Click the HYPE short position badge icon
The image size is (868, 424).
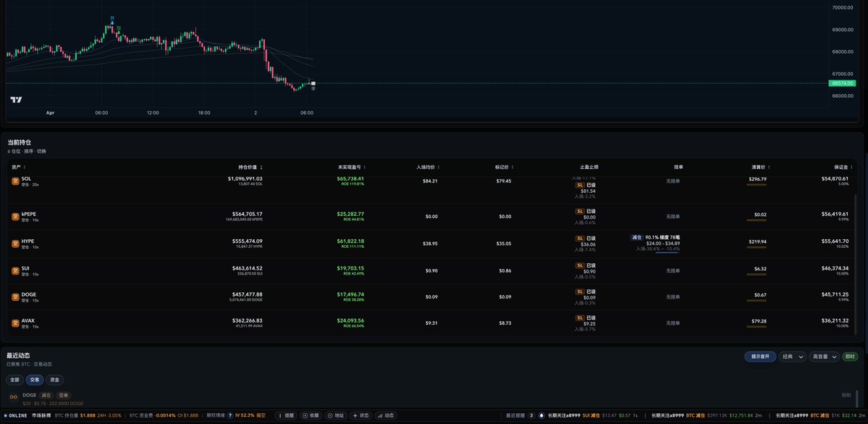[15, 244]
